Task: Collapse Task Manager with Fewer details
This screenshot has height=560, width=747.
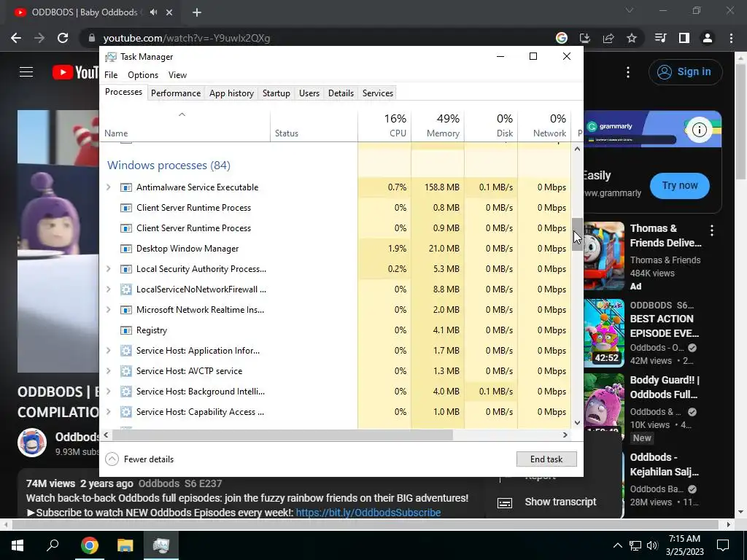Action: pyautogui.click(x=139, y=459)
